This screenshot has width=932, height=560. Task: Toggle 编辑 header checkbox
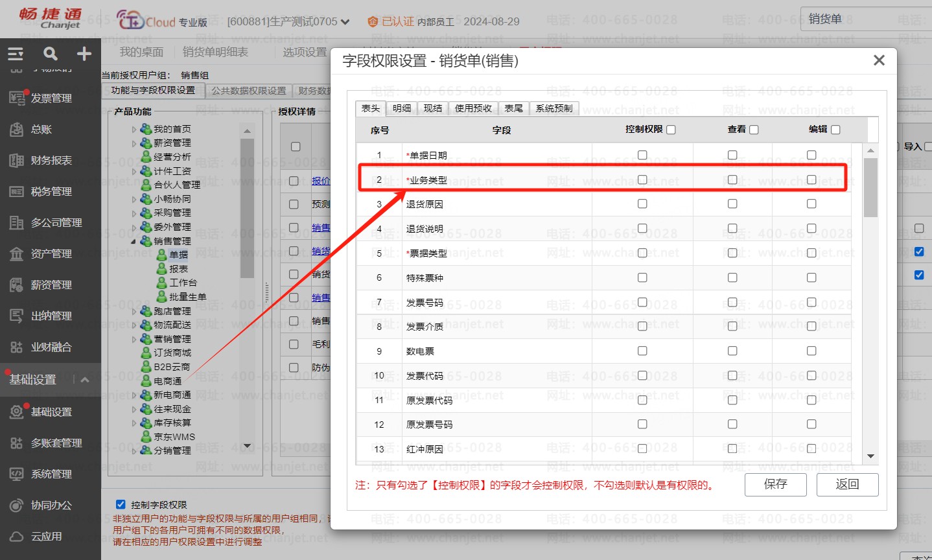tap(835, 130)
